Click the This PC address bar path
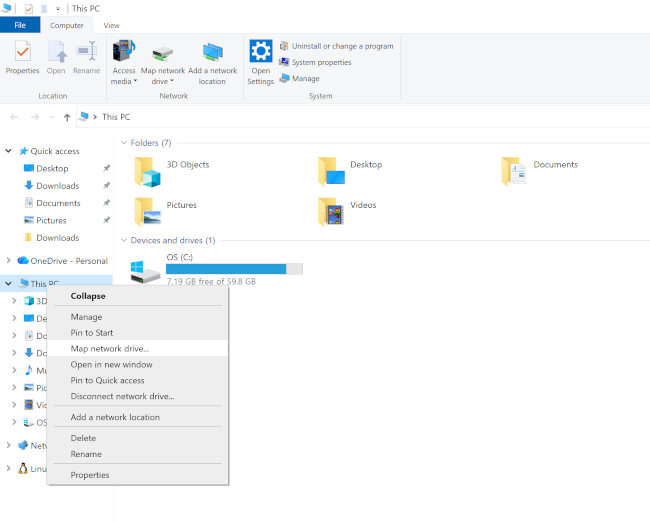This screenshot has height=522, width=650. tap(116, 117)
